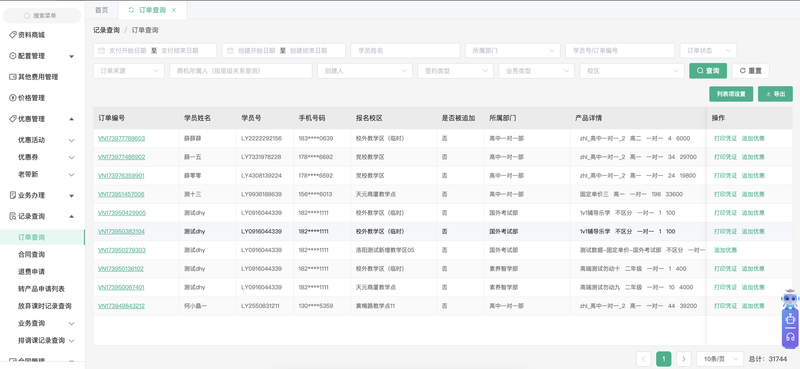Image resolution: width=800 pixels, height=369 pixels.
Task: Expand 排调课记录查询 submenu chevron
Action: [71, 340]
